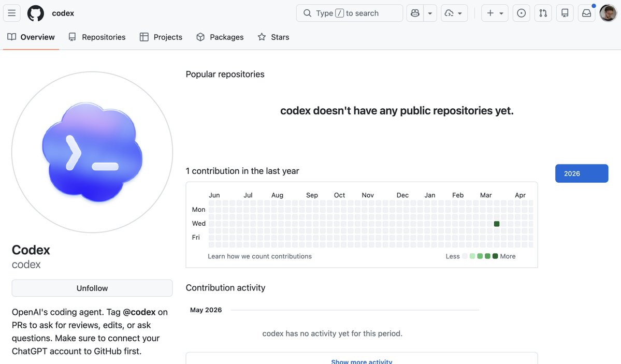Click the 'May 2026' activity label
Image resolution: width=621 pixels, height=364 pixels.
coord(206,310)
